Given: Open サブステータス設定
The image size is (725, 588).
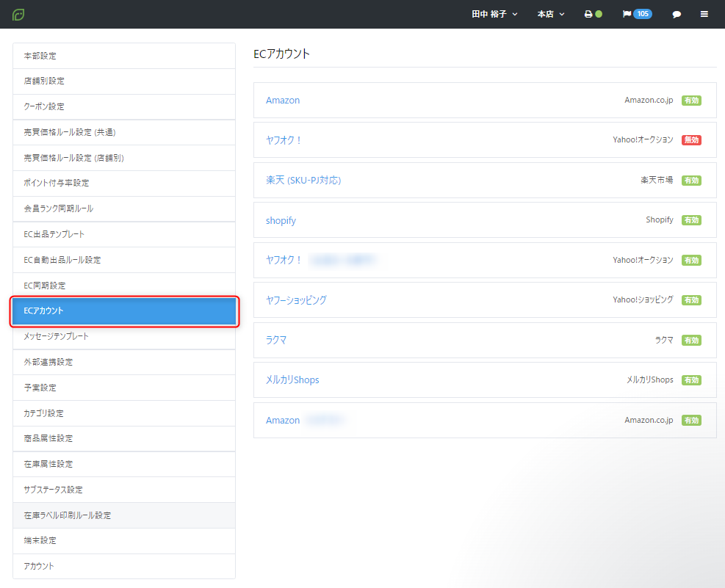Looking at the screenshot, I should click(x=124, y=490).
